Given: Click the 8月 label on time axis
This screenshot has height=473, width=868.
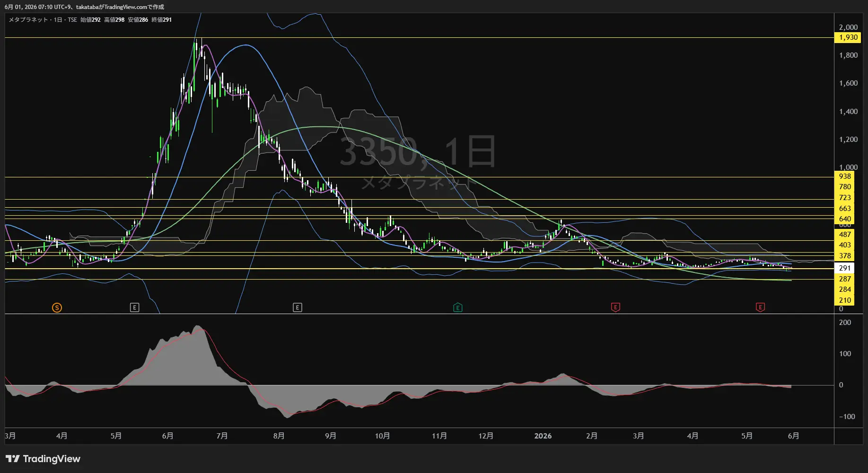Looking at the screenshot, I should (279, 436).
